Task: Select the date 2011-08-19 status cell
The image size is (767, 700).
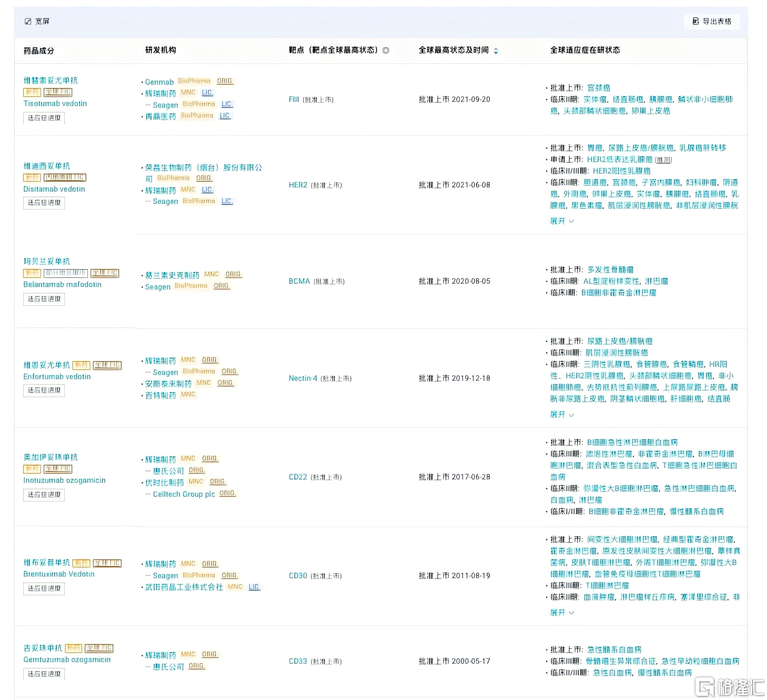Action: tap(455, 576)
